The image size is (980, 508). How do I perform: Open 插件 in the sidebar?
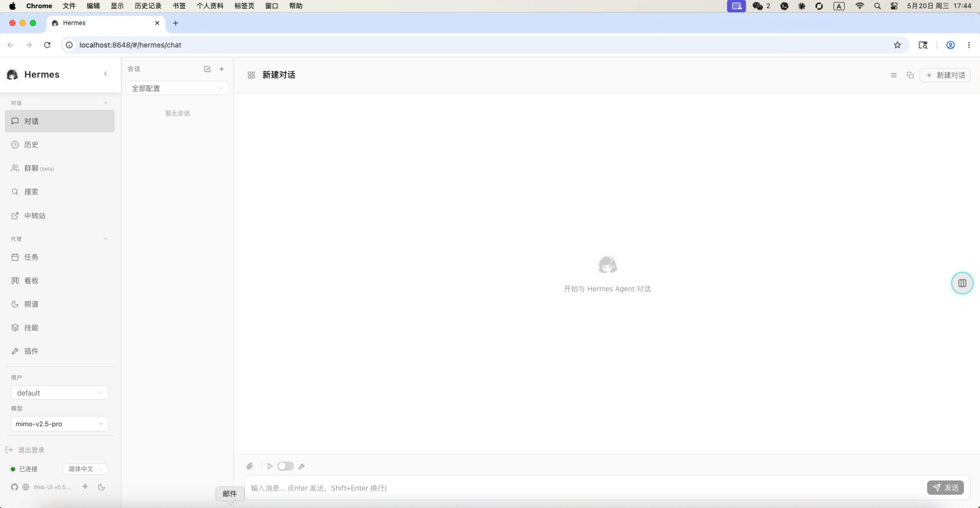[59, 351]
